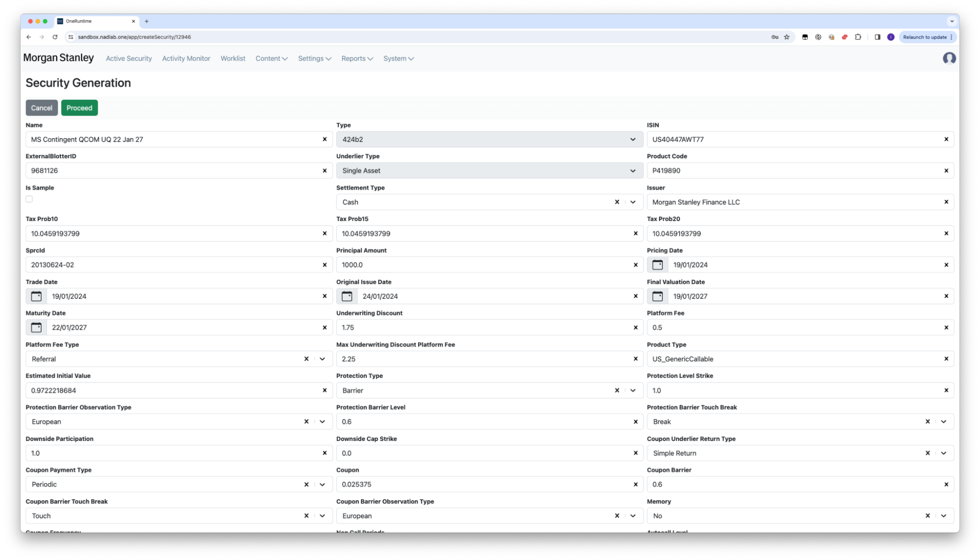Open the Maturity Date calendar picker
Viewport: 980px width, 560px height.
coord(36,328)
